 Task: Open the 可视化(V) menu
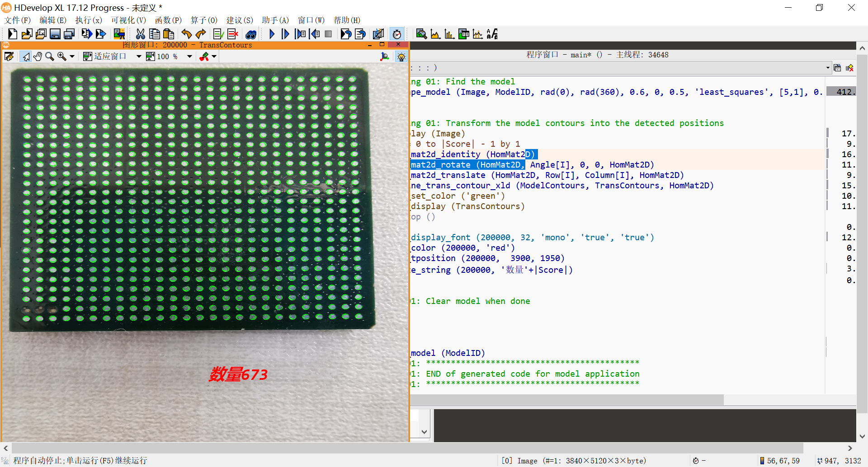(x=128, y=20)
